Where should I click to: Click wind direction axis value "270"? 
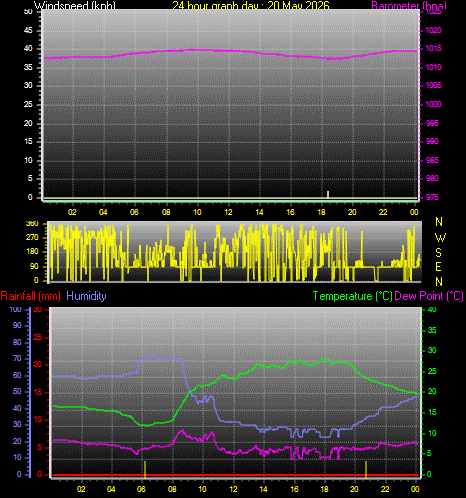pyautogui.click(x=32, y=237)
